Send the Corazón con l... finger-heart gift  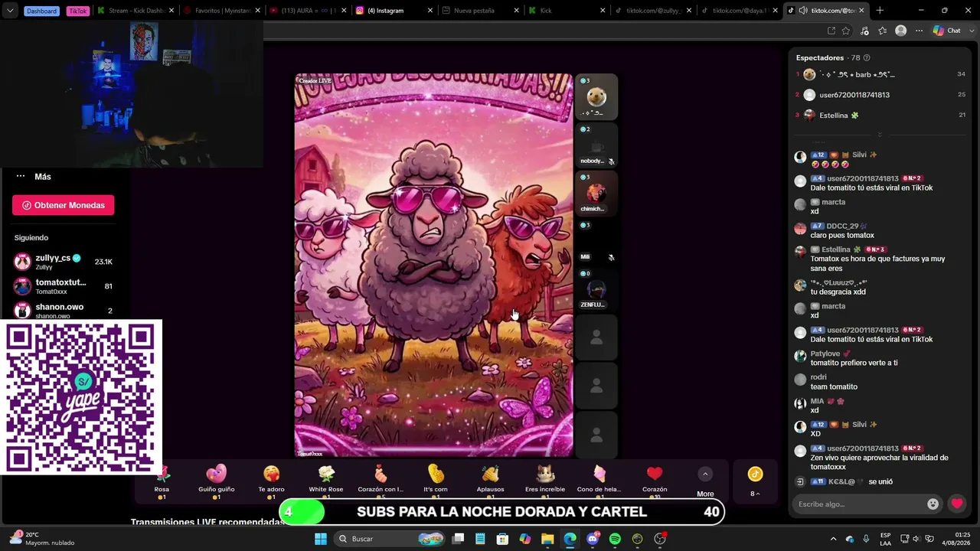pos(381,481)
